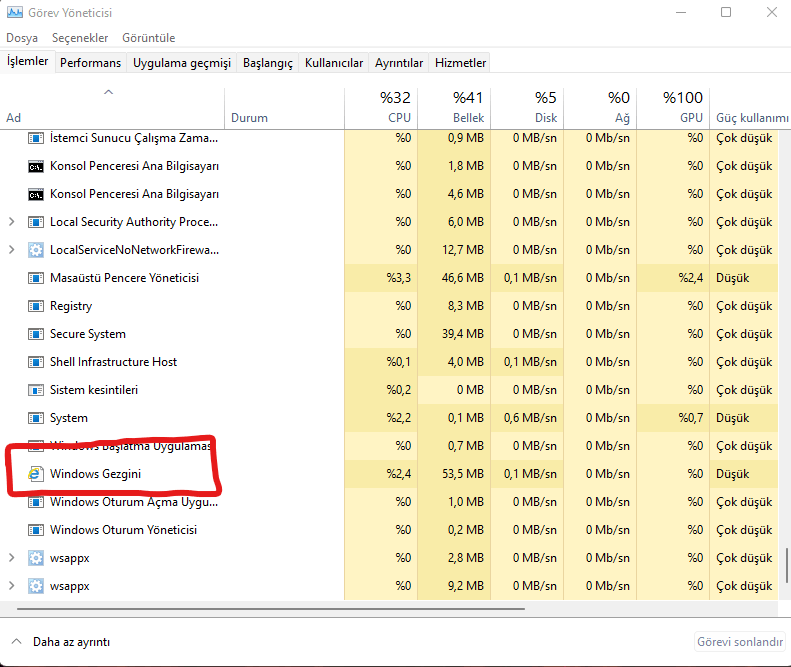Click the 4,6 MB Konsol Penceresi console icon

[36, 194]
